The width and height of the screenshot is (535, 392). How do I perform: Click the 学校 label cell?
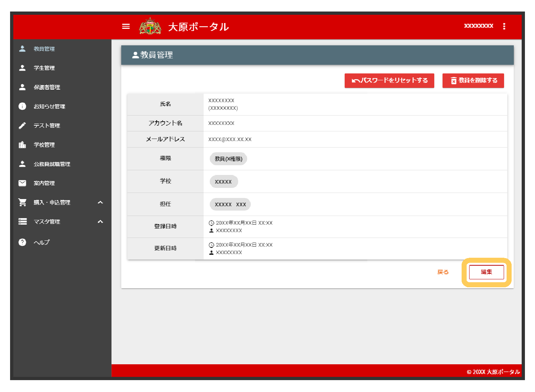(x=166, y=181)
